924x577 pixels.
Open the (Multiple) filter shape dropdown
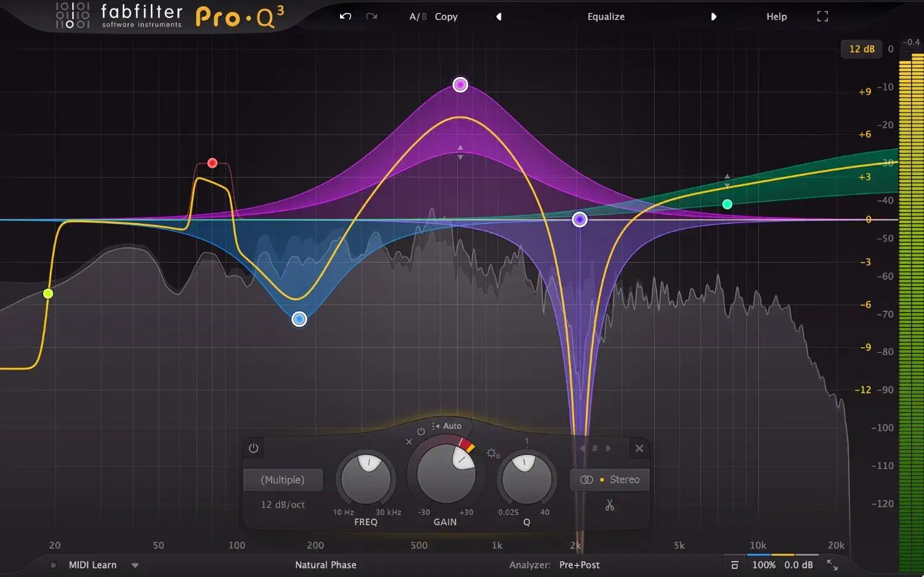(283, 480)
